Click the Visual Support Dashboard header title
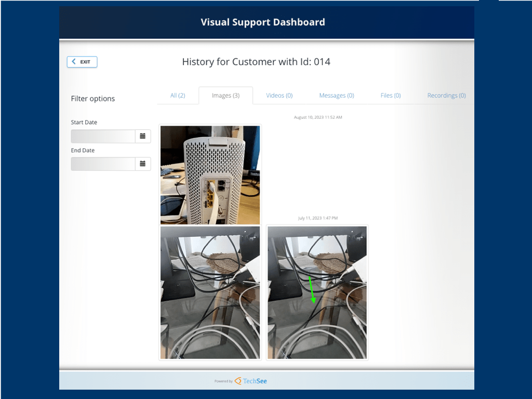This screenshot has height=399, width=532. tap(263, 22)
